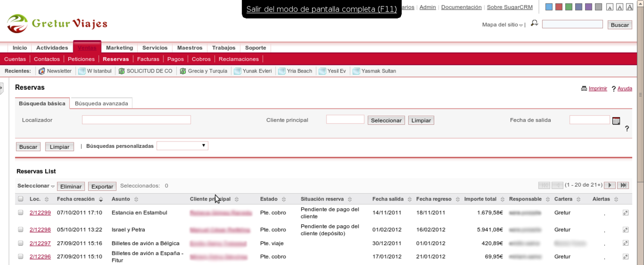Screen dimensions: 644x265
Task: Edit reservation 2/12299 with pencil icon
Action: point(626,213)
